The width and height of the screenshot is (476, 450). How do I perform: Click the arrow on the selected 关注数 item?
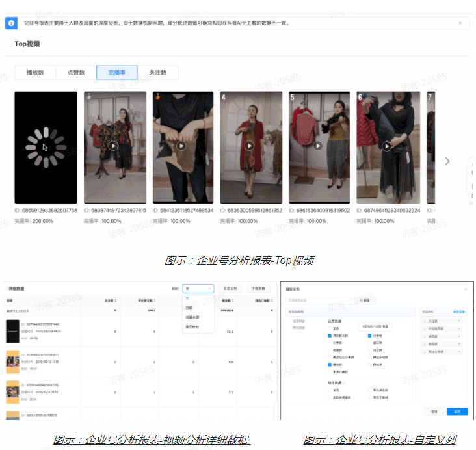pos(459,321)
